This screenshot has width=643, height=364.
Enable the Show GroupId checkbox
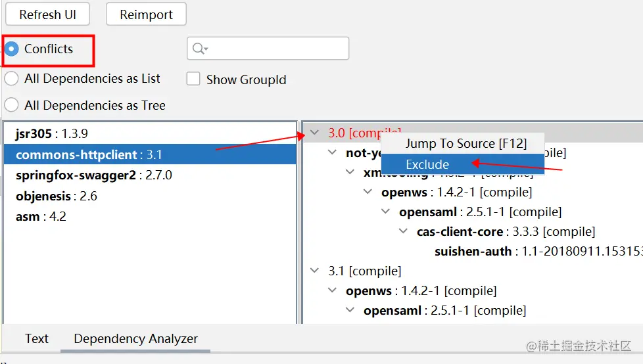point(193,79)
